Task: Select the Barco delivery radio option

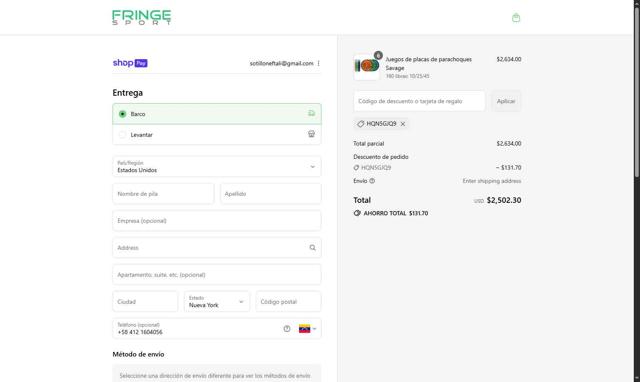Action: click(x=122, y=114)
